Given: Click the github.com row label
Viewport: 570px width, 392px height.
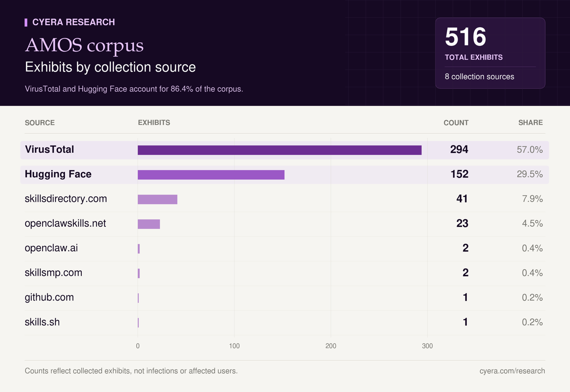Looking at the screenshot, I should pyautogui.click(x=50, y=297).
